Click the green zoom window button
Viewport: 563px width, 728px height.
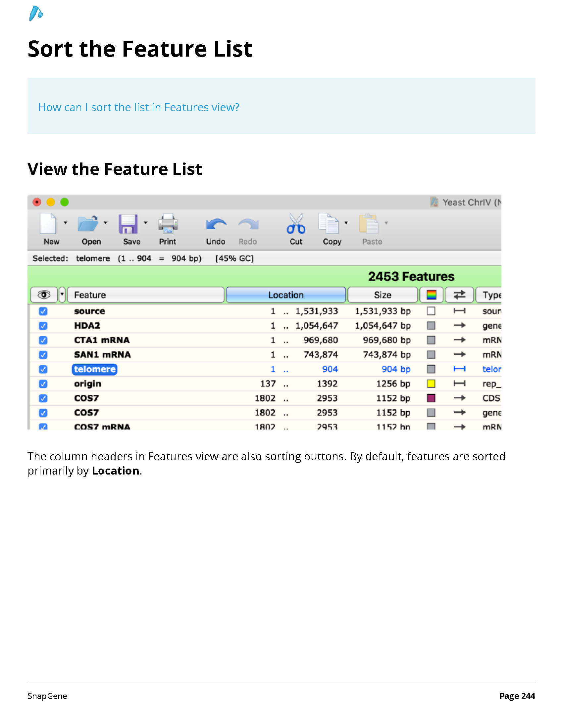(64, 202)
